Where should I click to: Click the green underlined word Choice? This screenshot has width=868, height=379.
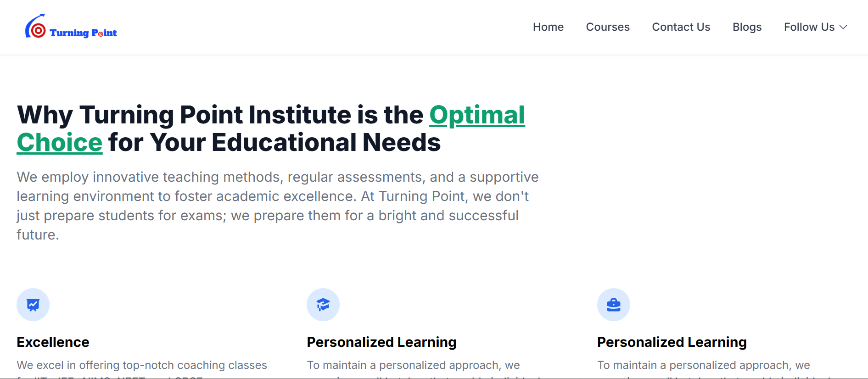60,142
